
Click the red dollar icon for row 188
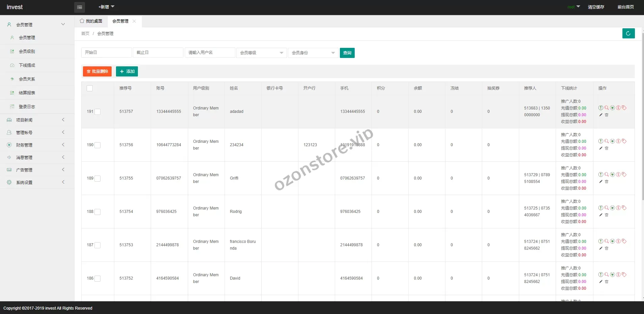(x=618, y=208)
